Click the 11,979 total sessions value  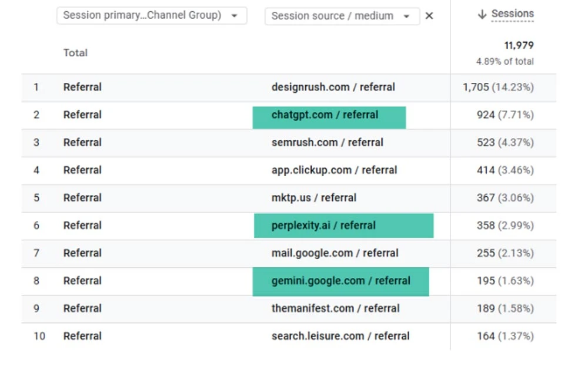tap(519, 45)
